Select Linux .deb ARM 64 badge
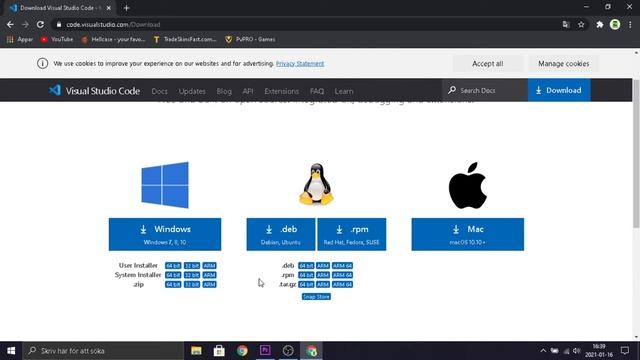The image size is (640, 360). tap(342, 266)
